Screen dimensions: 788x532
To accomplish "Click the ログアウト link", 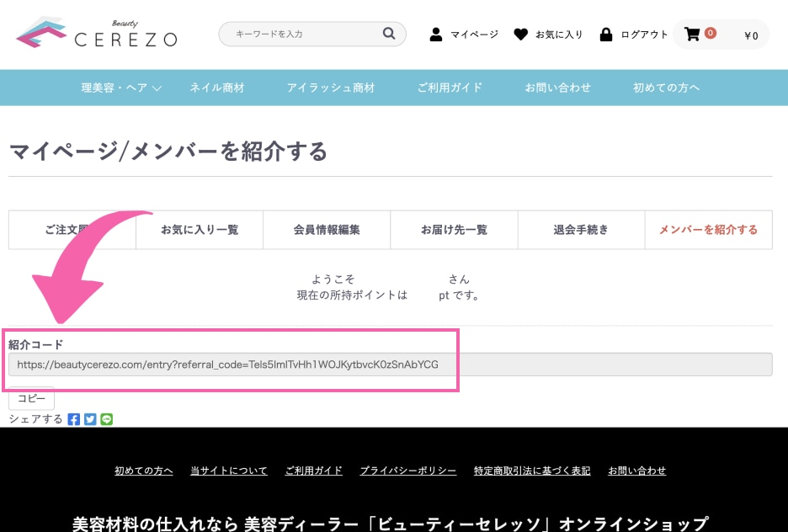I will tap(644, 35).
